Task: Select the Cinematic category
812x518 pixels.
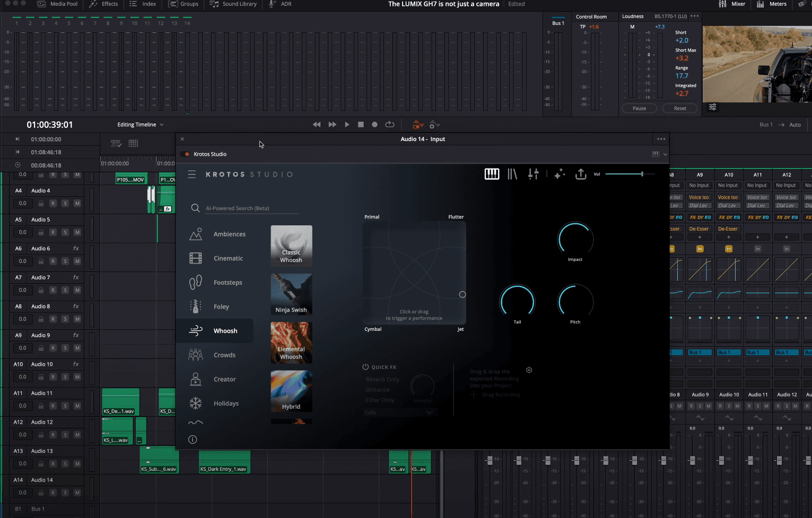Action: pyautogui.click(x=215, y=259)
